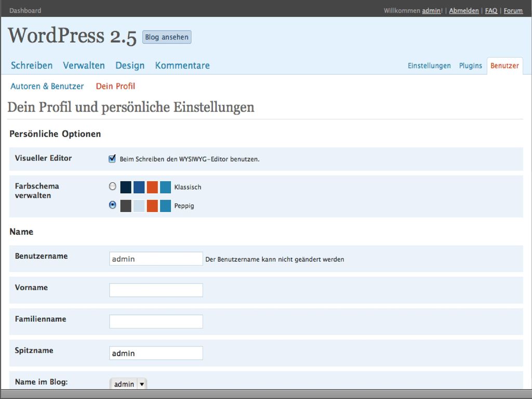Screen dimensions: 532x399
Task: Open the Kommentare menu
Action: pyautogui.click(x=182, y=65)
